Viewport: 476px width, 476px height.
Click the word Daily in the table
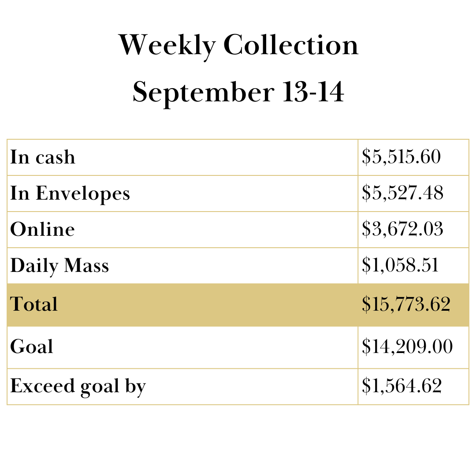(x=34, y=266)
